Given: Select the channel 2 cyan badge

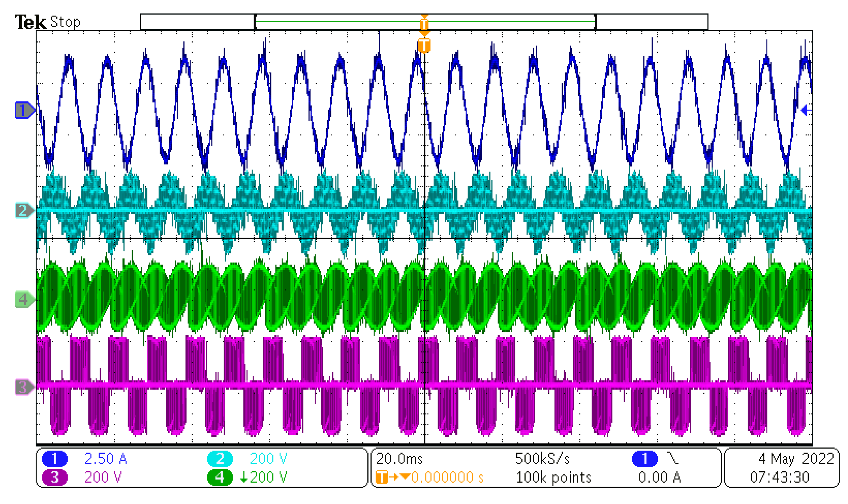Looking at the screenshot, I should pyautogui.click(x=220, y=459).
